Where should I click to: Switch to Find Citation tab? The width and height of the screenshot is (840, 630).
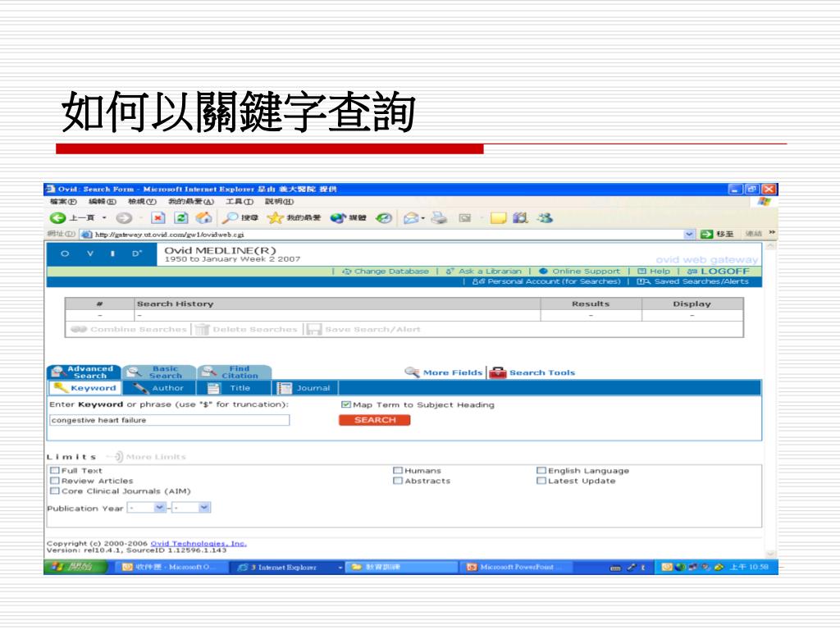(235, 372)
